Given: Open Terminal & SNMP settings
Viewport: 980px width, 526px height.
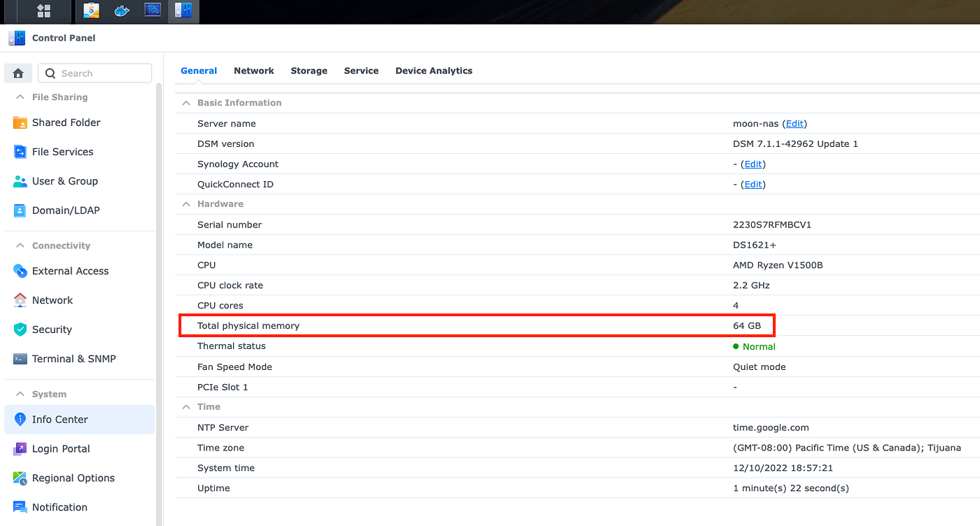Looking at the screenshot, I should [x=79, y=359].
